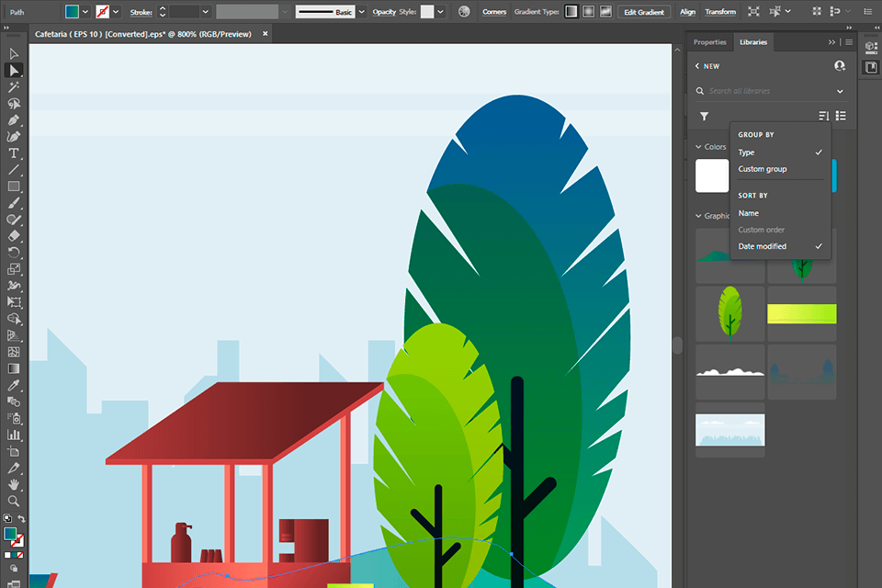Open the search libraries dropdown arrow
882x588 pixels.
click(x=840, y=91)
